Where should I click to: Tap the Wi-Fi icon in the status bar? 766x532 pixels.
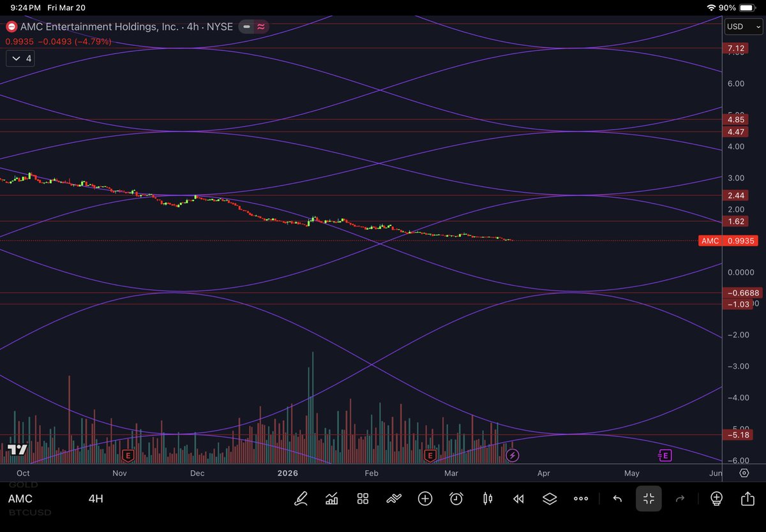coord(712,8)
